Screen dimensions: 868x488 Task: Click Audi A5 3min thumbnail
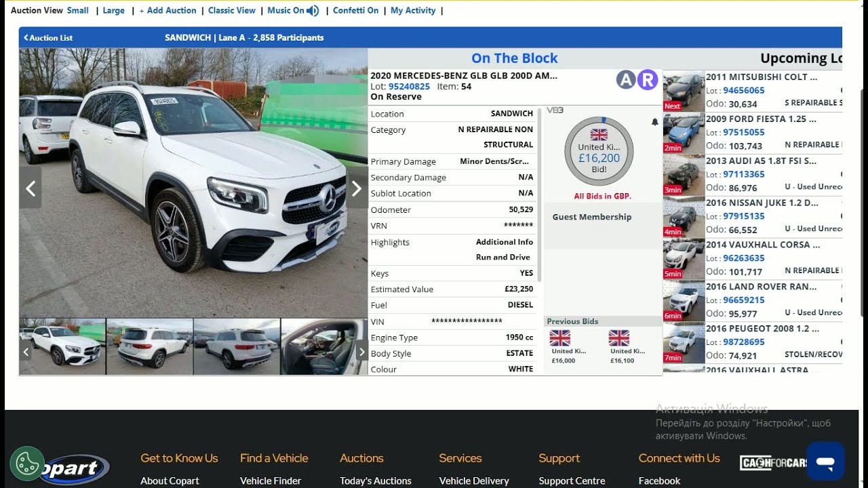[684, 176]
